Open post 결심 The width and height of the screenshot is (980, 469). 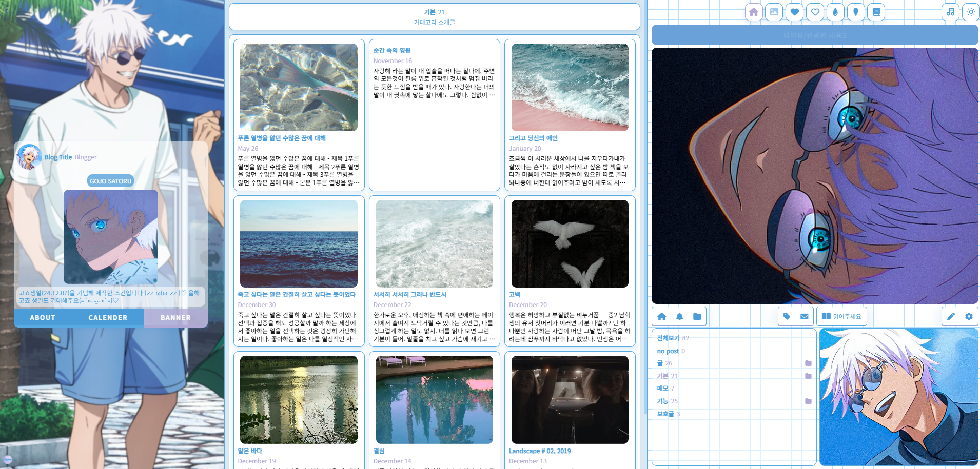pos(379,451)
